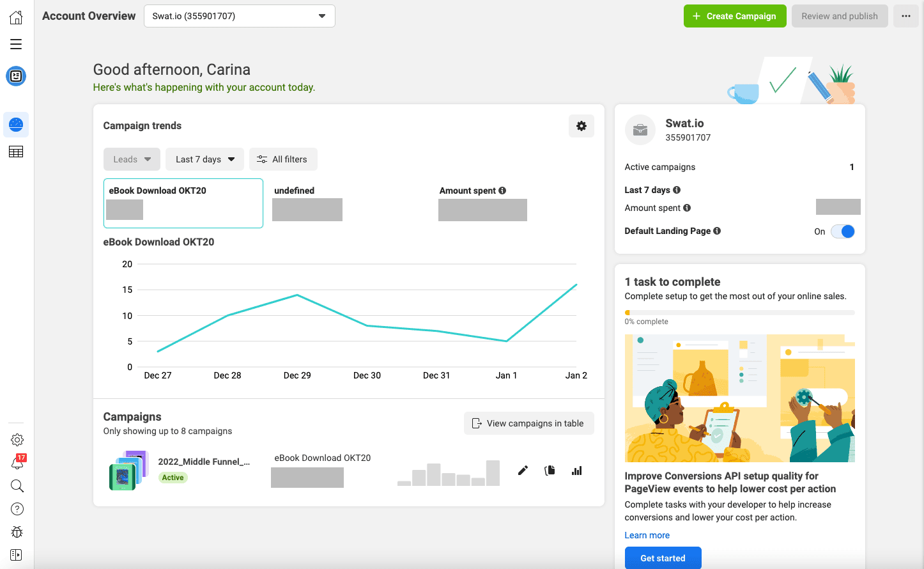Viewport: 924px width, 569px height.
Task: Report a problem via the bug icon
Action: [x=17, y=531]
